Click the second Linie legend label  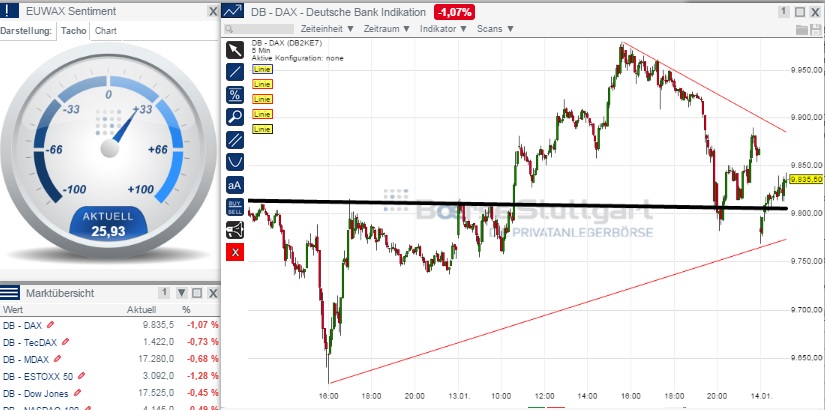pos(262,84)
